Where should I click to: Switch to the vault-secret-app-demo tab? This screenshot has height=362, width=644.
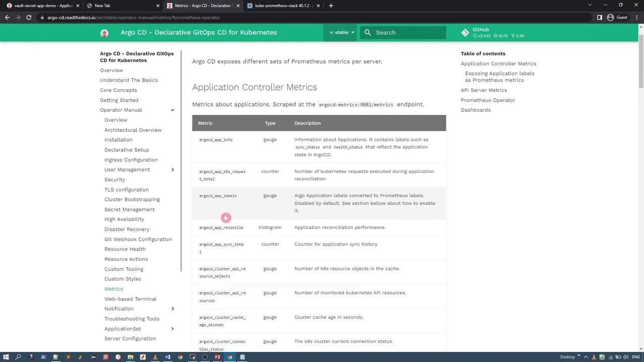[43, 6]
